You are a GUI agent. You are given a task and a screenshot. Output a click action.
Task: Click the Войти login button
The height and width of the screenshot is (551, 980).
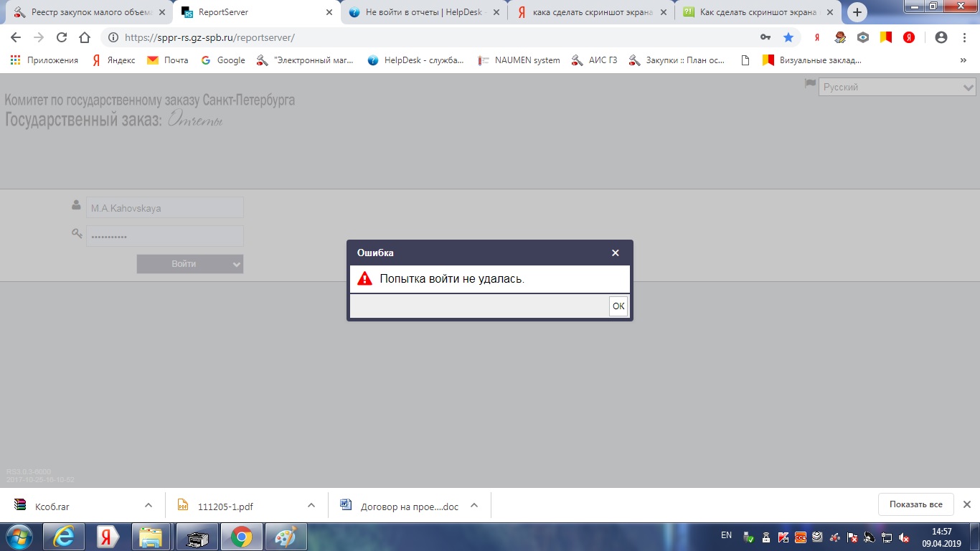pyautogui.click(x=184, y=264)
